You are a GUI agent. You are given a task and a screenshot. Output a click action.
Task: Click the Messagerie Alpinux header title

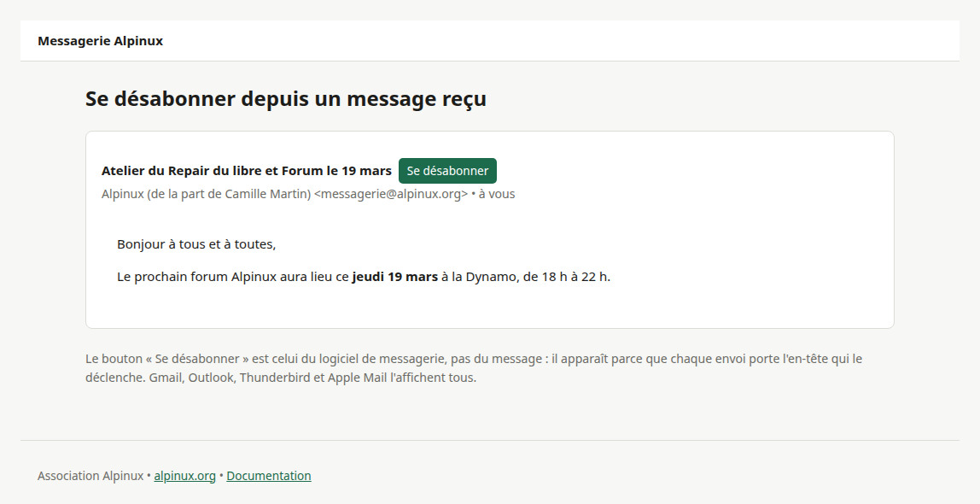pos(100,41)
